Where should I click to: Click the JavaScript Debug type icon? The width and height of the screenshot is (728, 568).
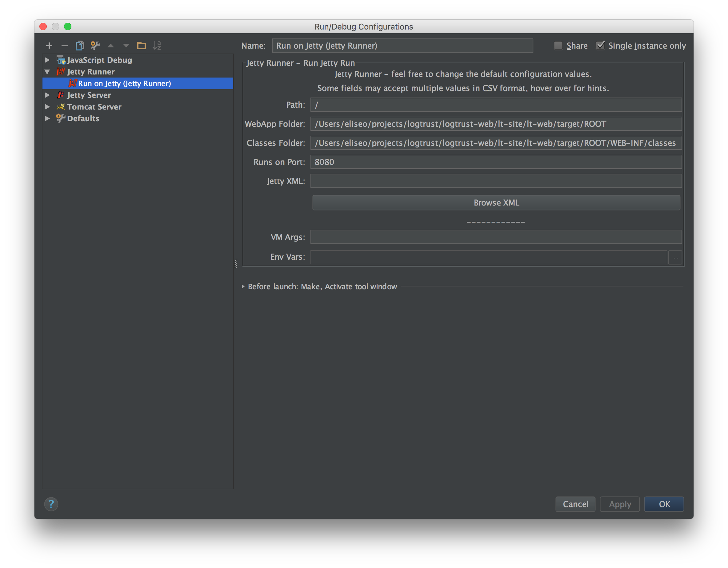tap(61, 60)
